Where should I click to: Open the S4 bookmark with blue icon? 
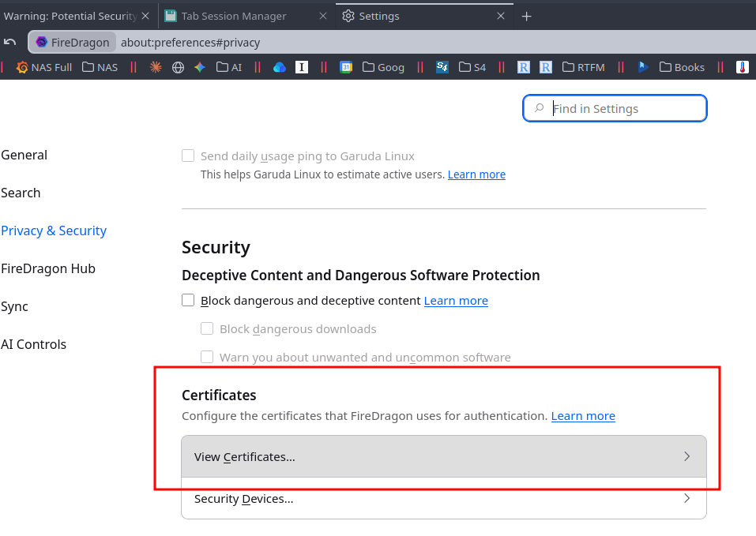tap(442, 67)
